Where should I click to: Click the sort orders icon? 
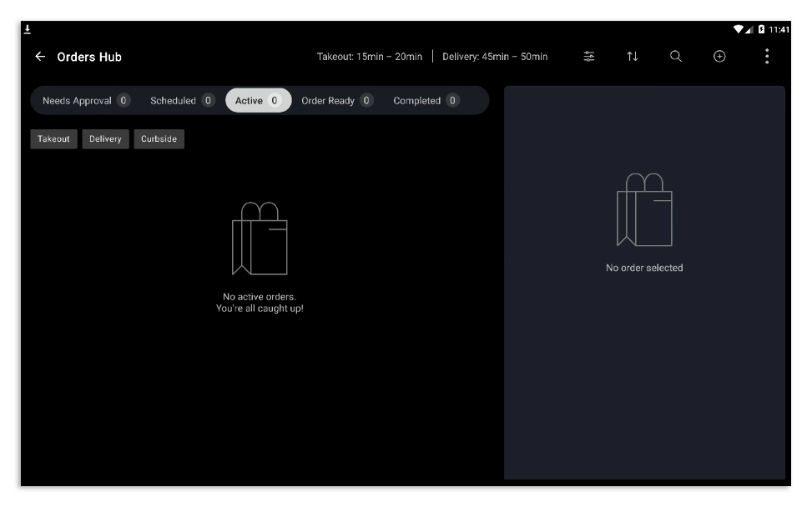(x=633, y=57)
